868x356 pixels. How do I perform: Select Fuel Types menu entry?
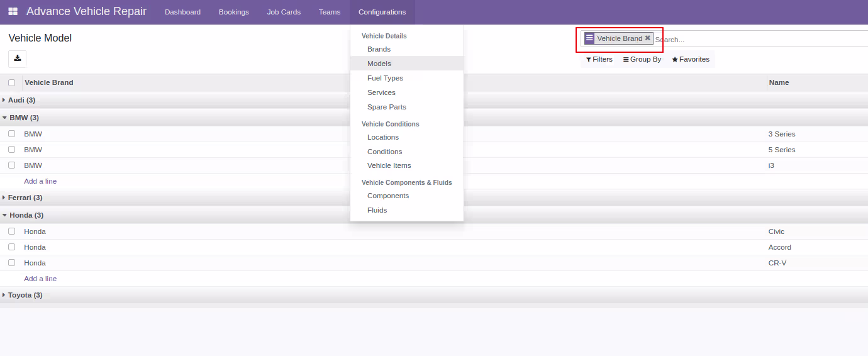click(x=407, y=78)
